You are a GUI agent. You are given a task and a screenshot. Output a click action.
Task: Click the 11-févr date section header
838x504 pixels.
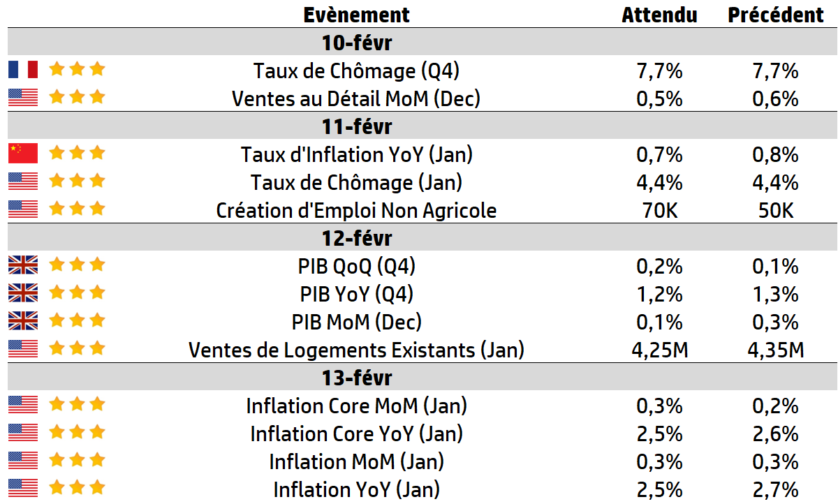[x=356, y=126]
